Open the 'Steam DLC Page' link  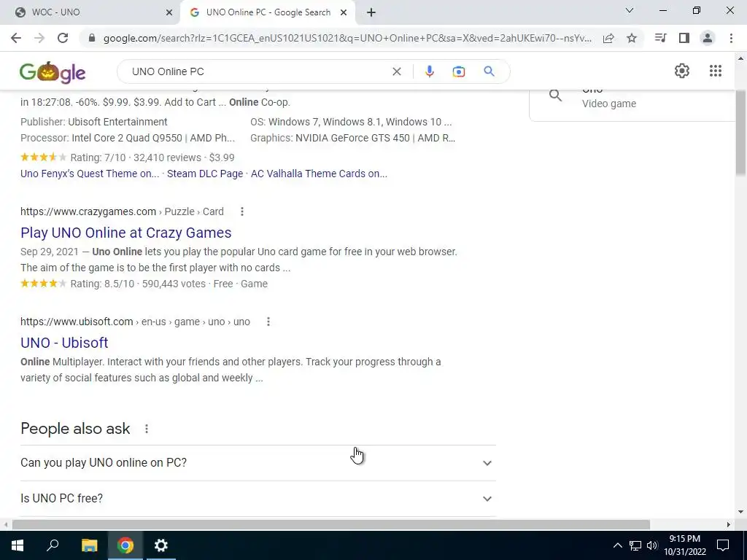point(205,174)
